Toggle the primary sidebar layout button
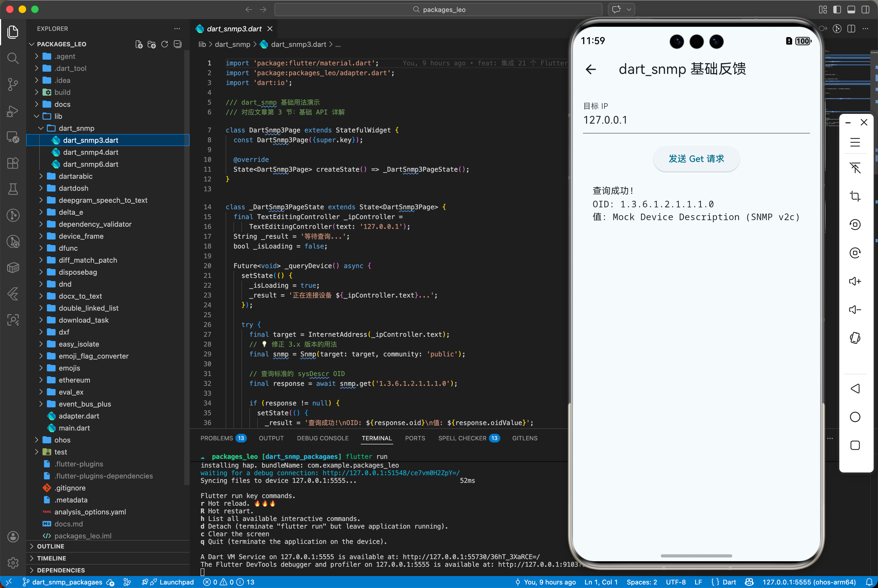This screenshot has width=878, height=588. click(837, 9)
